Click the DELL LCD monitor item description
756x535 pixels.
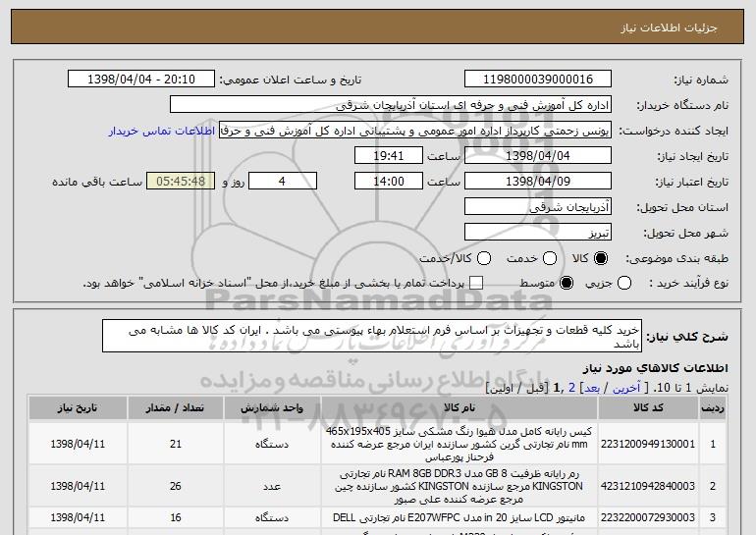[x=459, y=517]
